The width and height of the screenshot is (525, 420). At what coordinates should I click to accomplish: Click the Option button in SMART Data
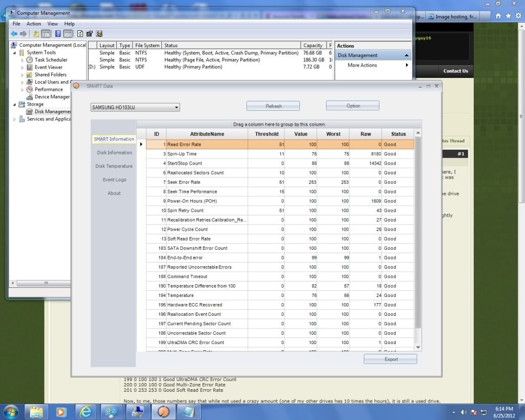coord(353,106)
